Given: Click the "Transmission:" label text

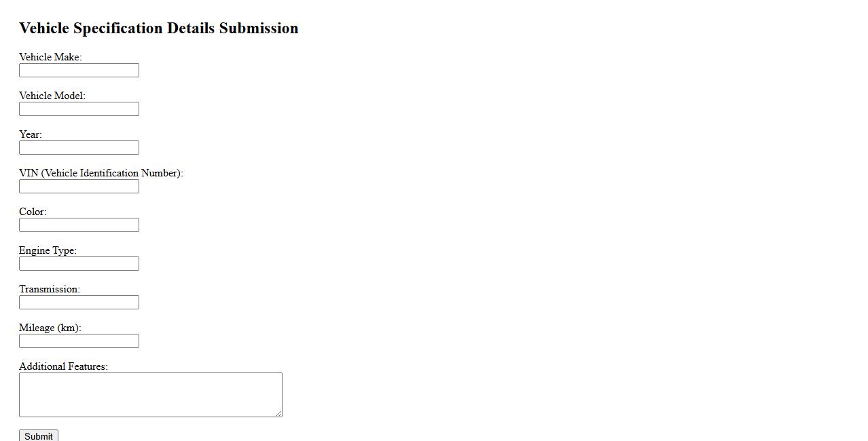Looking at the screenshot, I should pyautogui.click(x=50, y=289).
